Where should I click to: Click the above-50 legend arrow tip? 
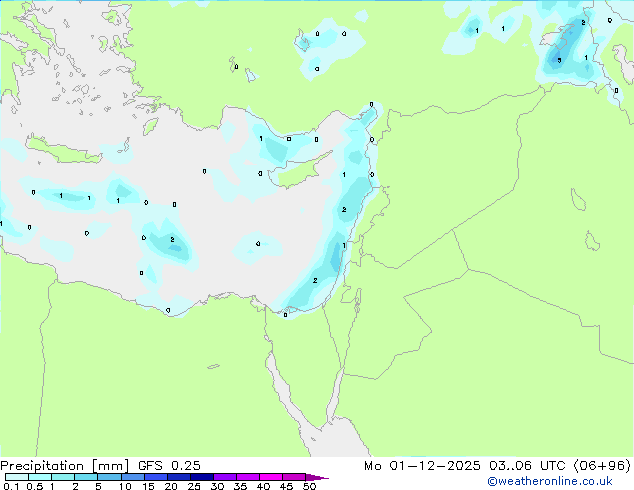coord(317,477)
